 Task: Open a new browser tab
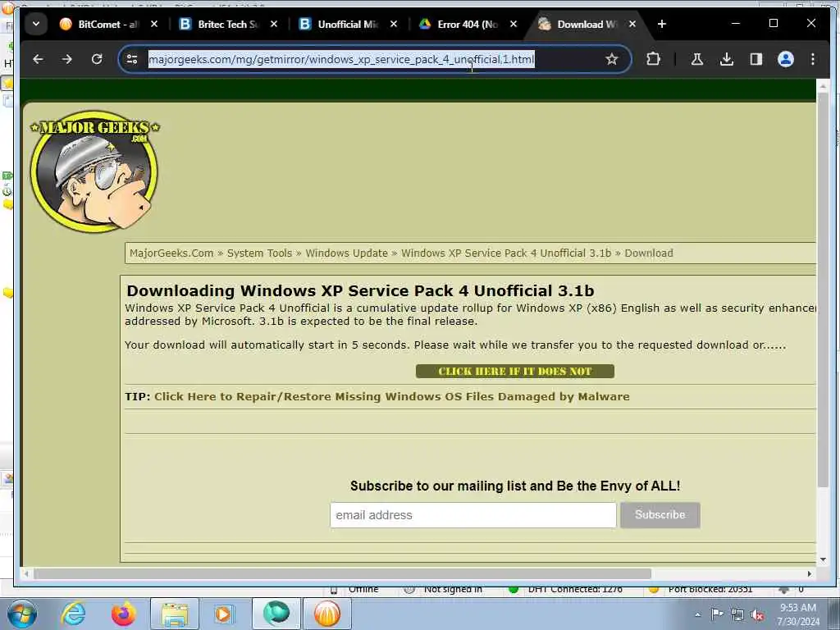tap(662, 24)
